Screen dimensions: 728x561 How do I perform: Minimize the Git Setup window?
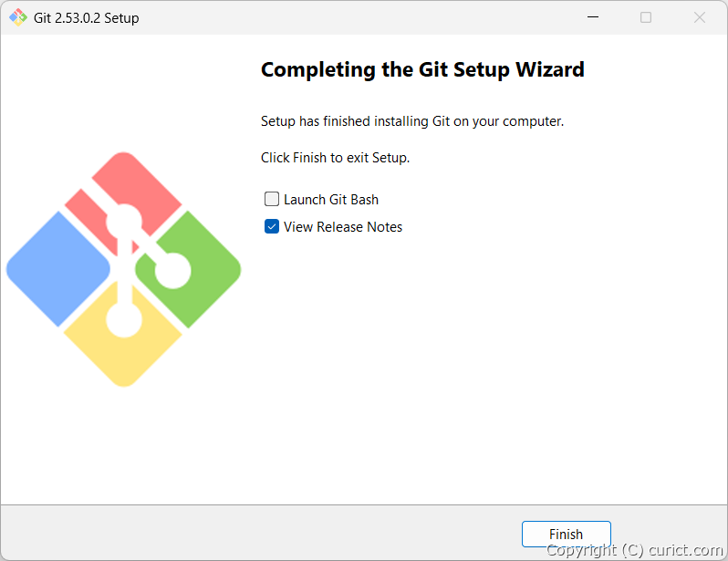[593, 17]
